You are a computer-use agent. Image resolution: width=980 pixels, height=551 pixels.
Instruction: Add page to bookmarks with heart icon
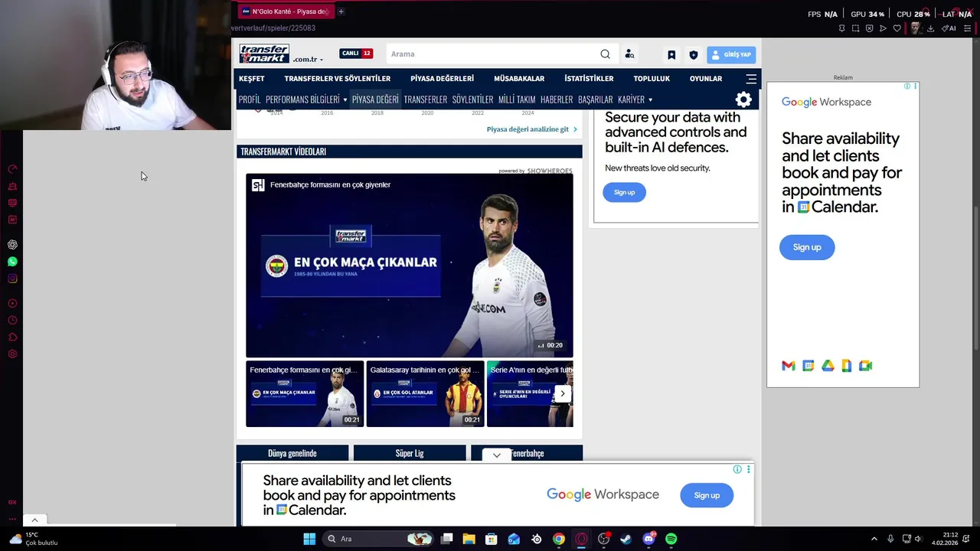[897, 28]
